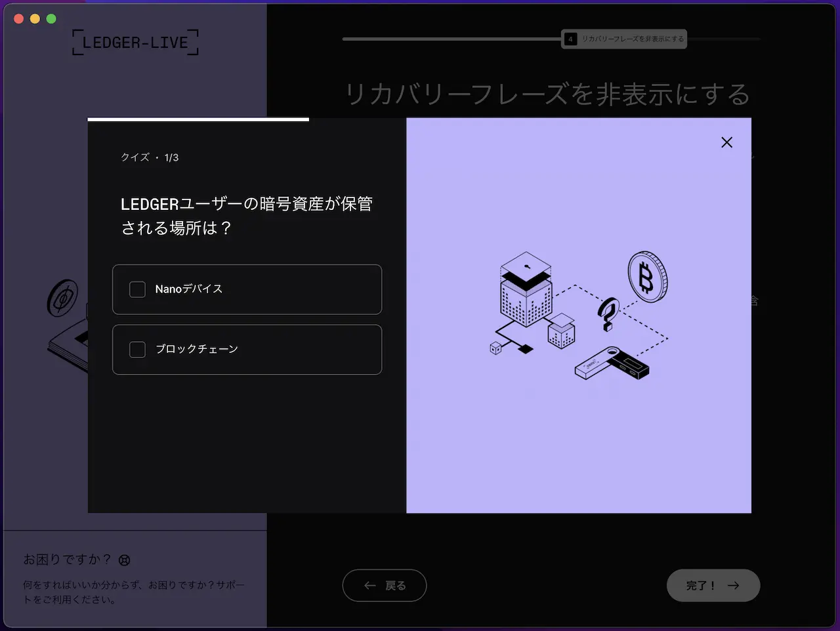Click the Nano device illustration
Screen dimensions: 840x631
pos(612,364)
